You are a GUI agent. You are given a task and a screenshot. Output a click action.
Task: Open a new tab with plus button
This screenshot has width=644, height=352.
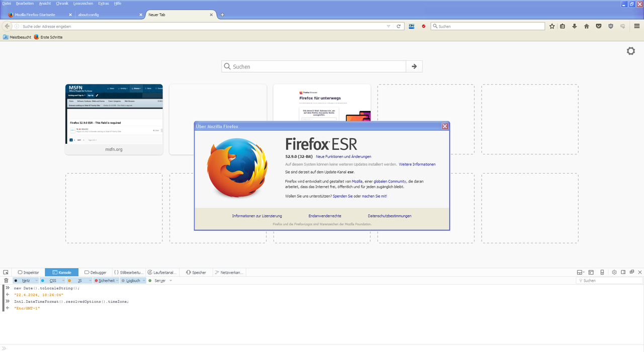click(222, 15)
